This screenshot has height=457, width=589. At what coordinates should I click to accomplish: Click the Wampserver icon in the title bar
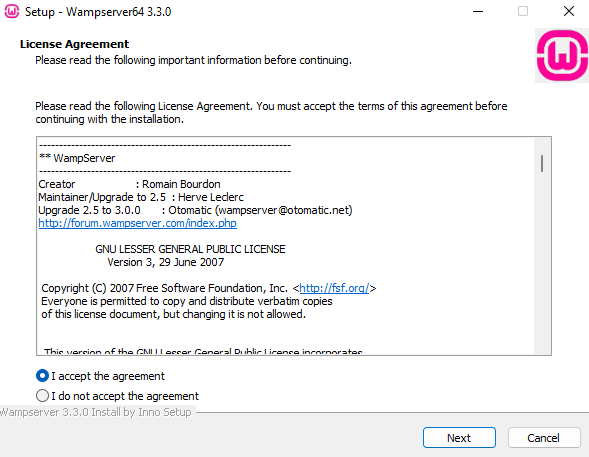tap(12, 11)
